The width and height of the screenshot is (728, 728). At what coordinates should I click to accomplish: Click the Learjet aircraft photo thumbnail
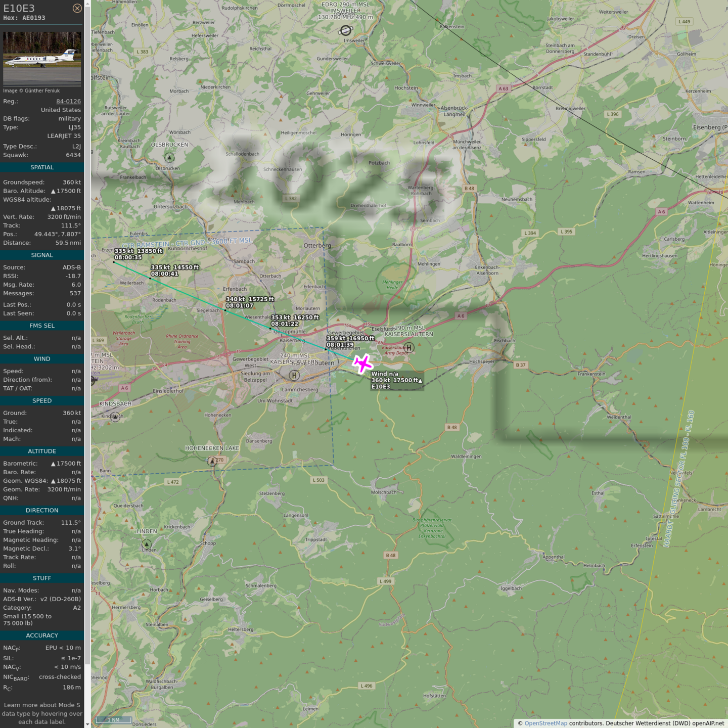(42, 59)
